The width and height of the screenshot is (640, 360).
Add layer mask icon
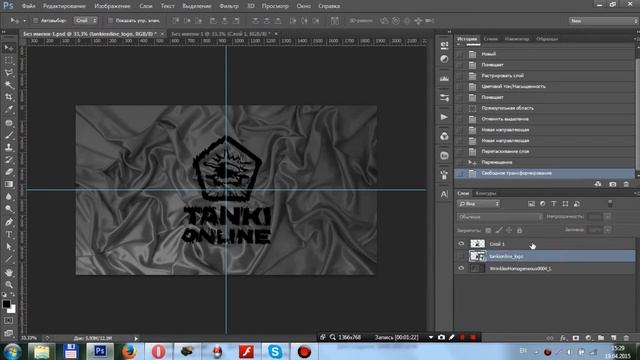(576, 338)
